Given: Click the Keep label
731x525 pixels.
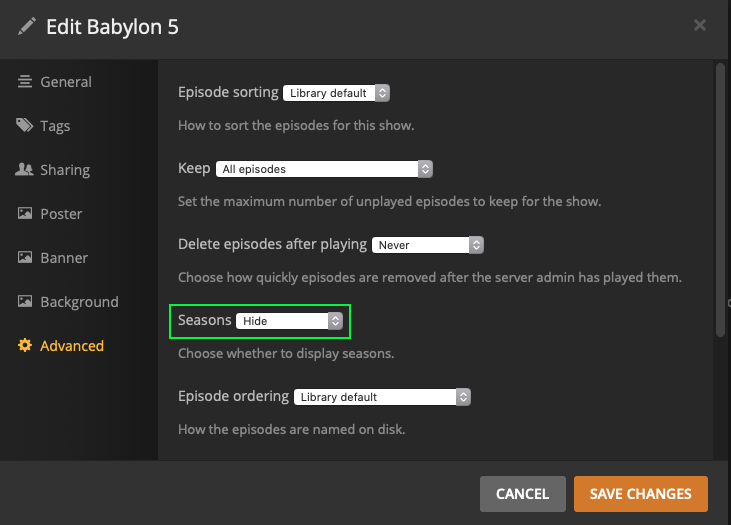Looking at the screenshot, I should pos(194,168).
